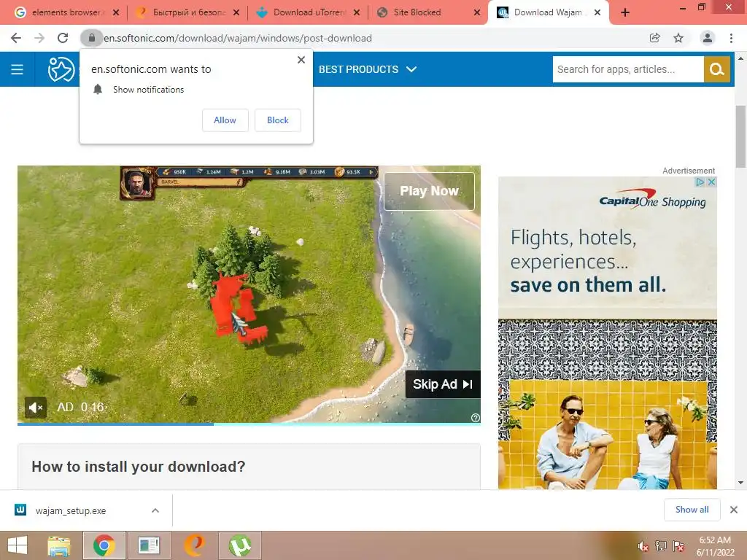Open a new browser tab
Viewport: 747px width, 560px height.
click(x=625, y=13)
